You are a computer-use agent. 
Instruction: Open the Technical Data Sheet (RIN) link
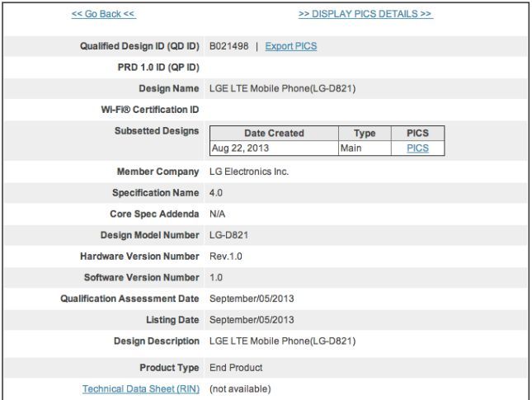(x=140, y=388)
